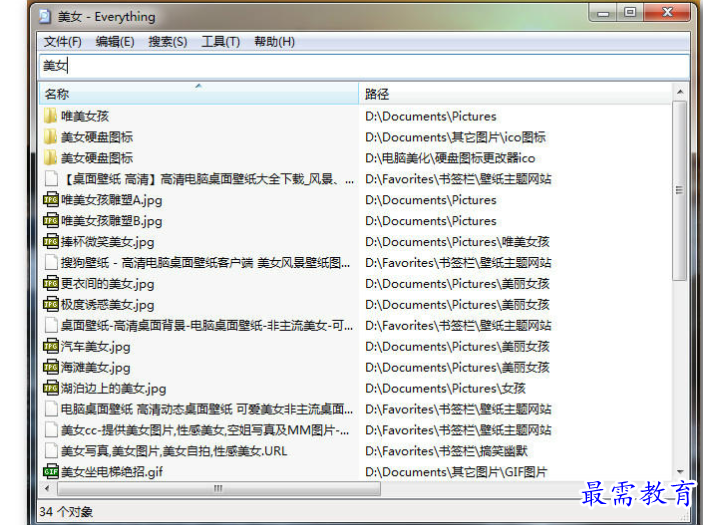Screen dimensions: 703x525
Task: Click JPG icon of 海滩美女.jpg
Action: (51, 367)
